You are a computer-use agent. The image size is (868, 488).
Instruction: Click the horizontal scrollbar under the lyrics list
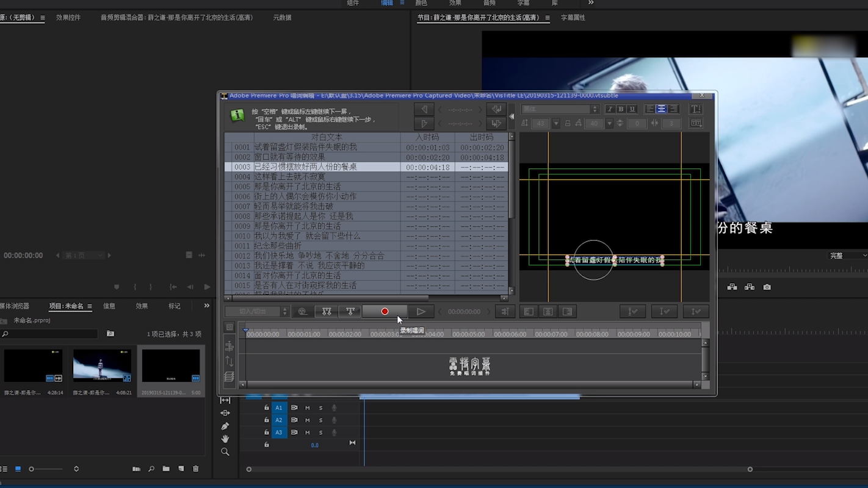click(366, 298)
